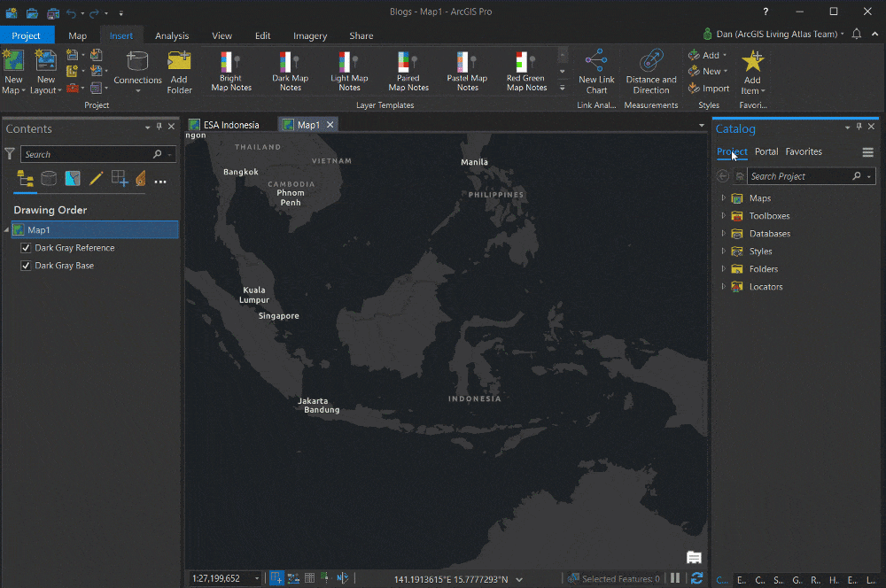Click inside the Search Project field
The width and height of the screenshot is (886, 588).
click(x=806, y=175)
